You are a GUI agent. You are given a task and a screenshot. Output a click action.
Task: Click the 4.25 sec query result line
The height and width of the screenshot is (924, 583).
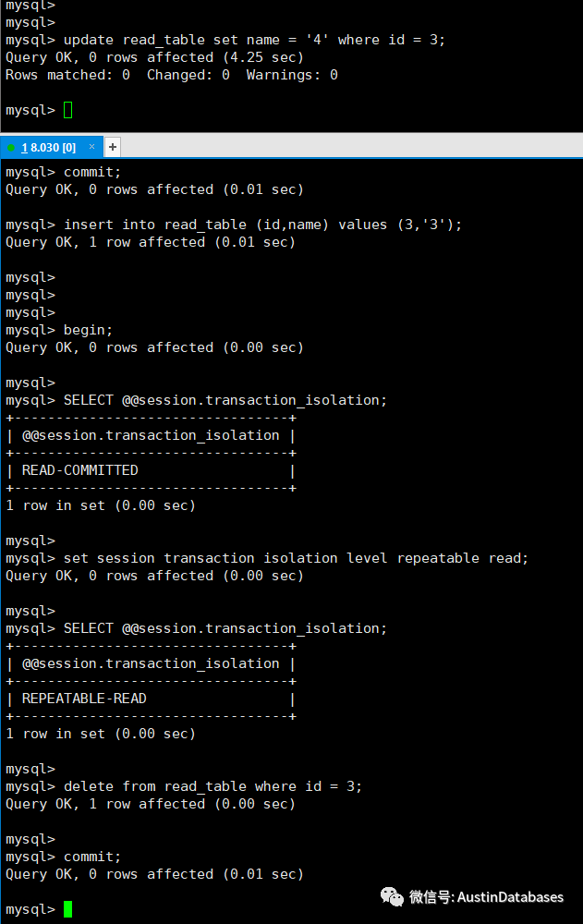(x=154, y=57)
